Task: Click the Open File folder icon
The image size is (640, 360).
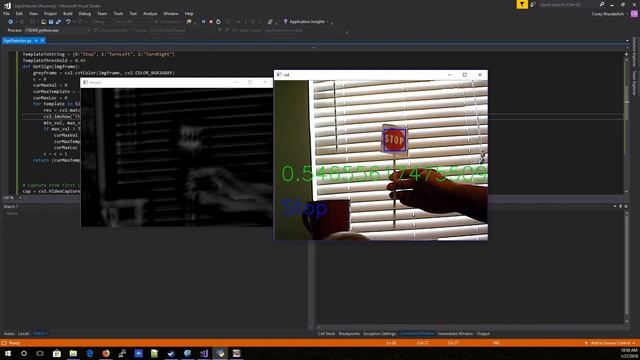Action: pos(43,22)
